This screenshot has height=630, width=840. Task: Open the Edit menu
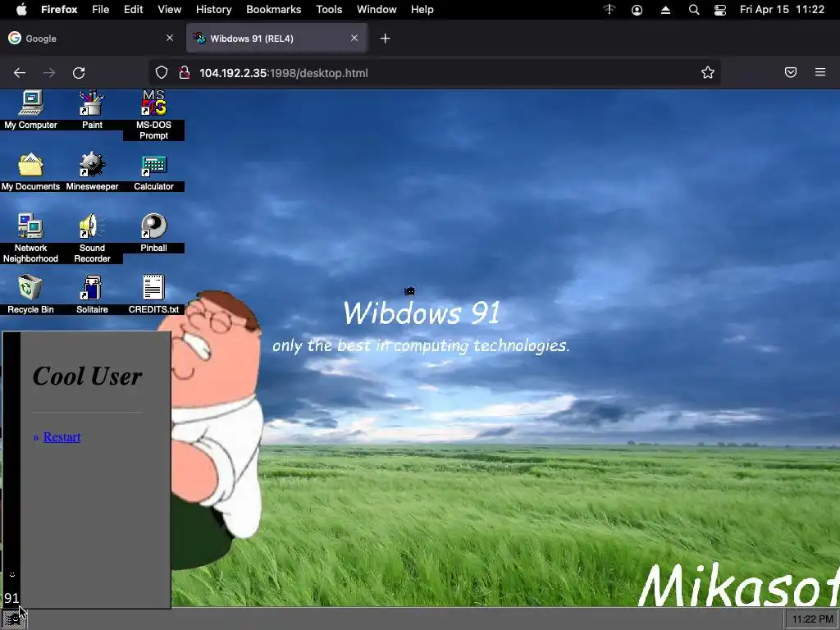pyautogui.click(x=134, y=10)
